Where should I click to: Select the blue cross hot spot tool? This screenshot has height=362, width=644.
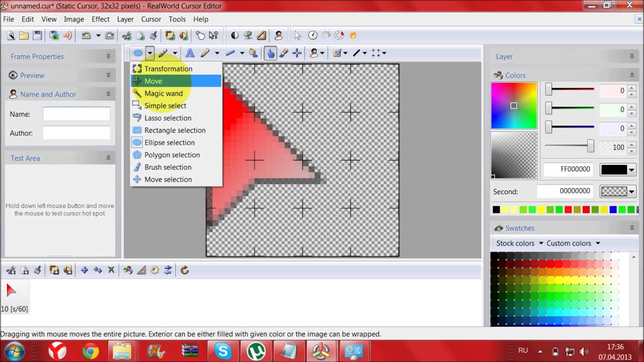click(297, 53)
